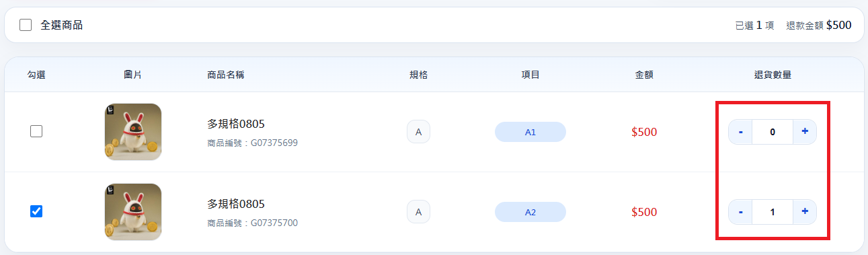Viewport: 868px width, 255px height.
Task: Open the product thumbnail in the A2 row
Action: (133, 212)
